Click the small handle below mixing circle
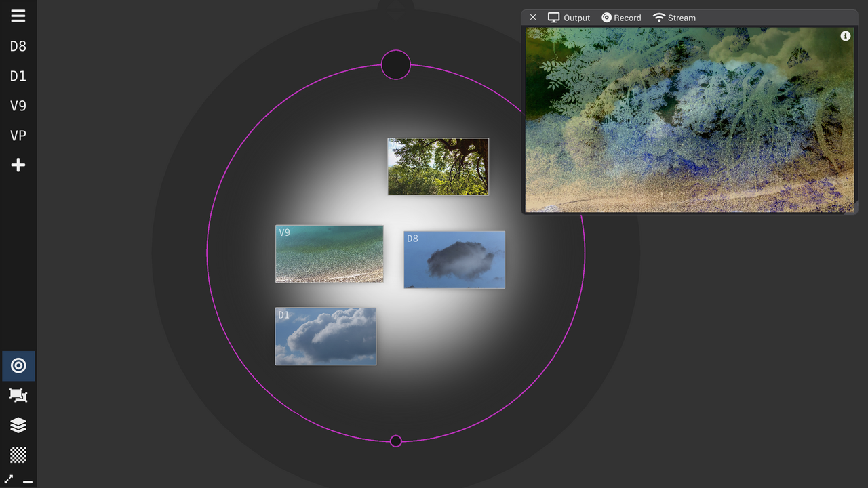 396,441
